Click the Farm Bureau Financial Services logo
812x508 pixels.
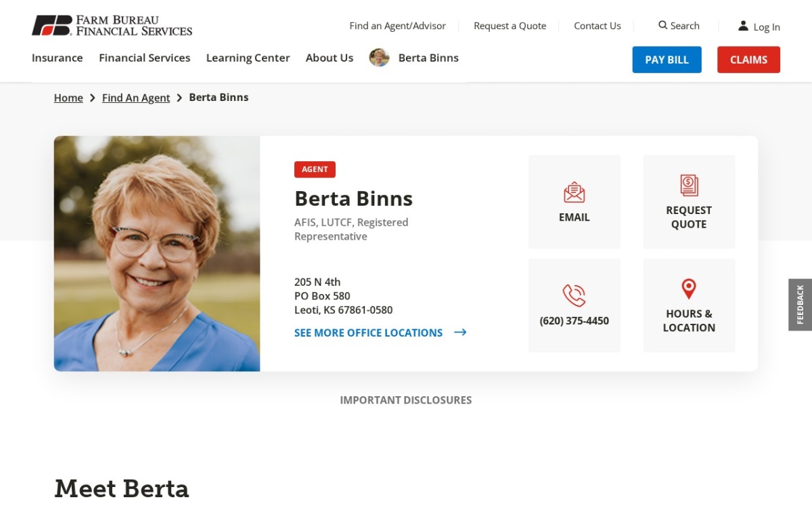coord(112,26)
